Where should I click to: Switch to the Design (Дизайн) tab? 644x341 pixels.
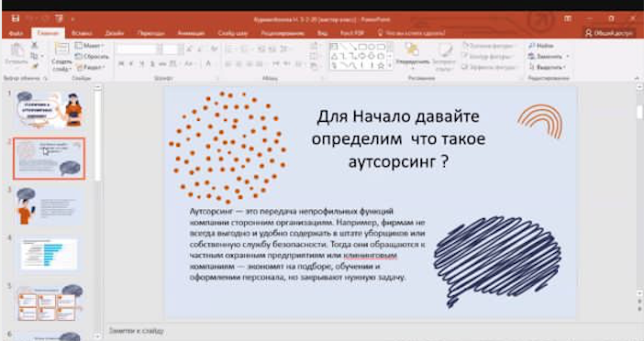(114, 33)
